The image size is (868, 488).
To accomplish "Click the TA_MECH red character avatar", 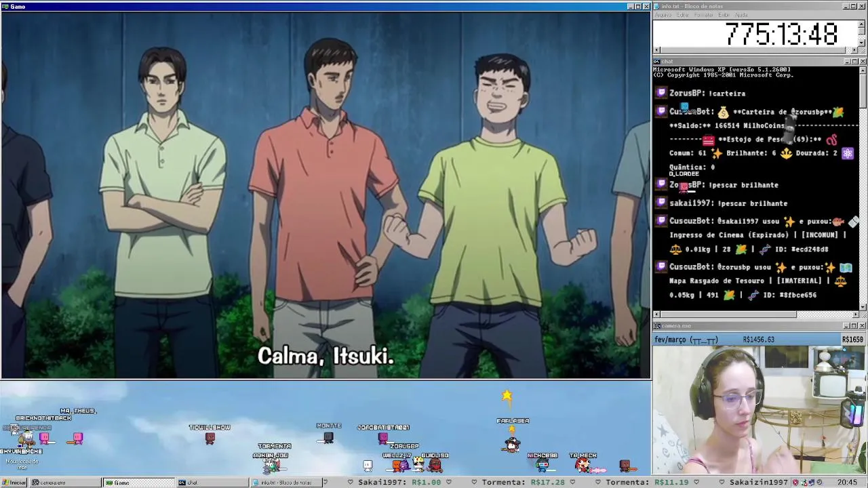I will [x=582, y=465].
